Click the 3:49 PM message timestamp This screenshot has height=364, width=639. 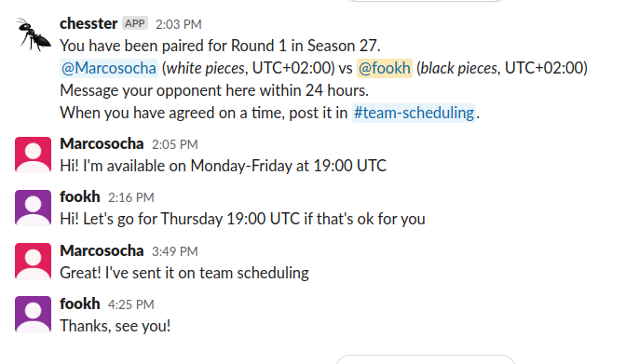(x=175, y=251)
